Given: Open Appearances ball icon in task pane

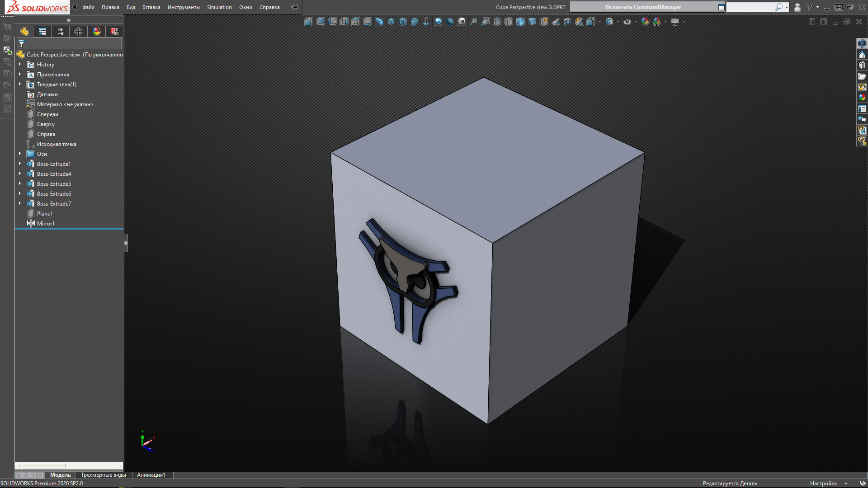Looking at the screenshot, I should click(x=862, y=98).
